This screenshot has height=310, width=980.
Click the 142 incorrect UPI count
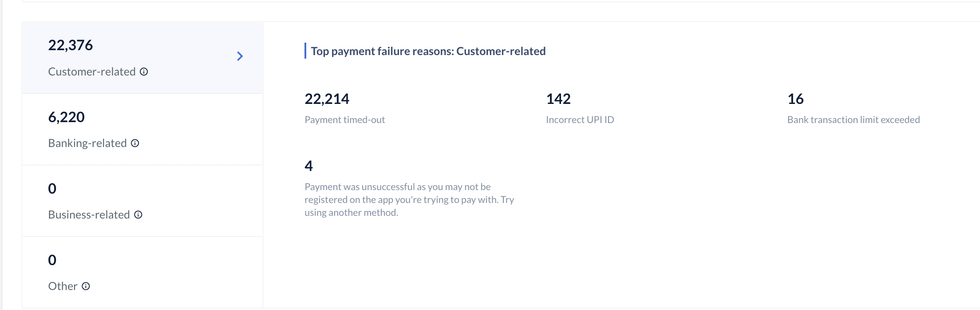[558, 99]
